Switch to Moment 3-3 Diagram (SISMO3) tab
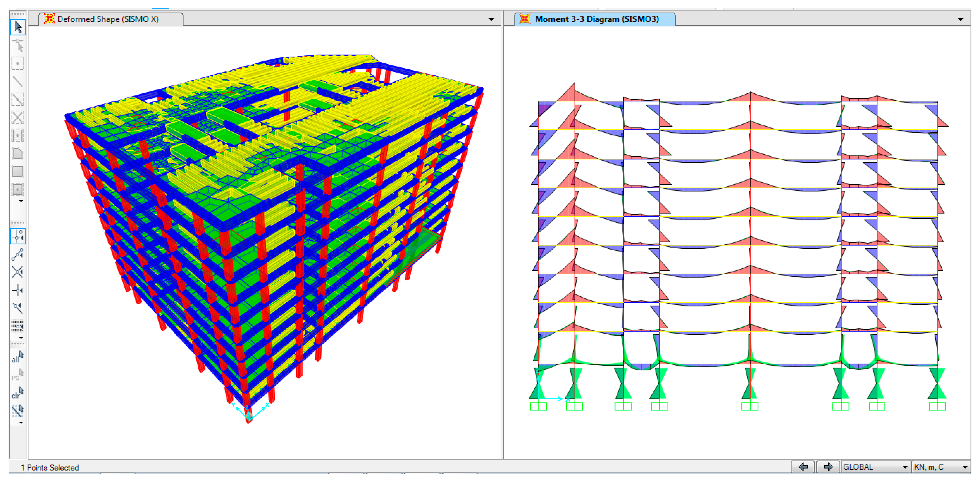Viewport: 980px width, 488px height. click(596, 19)
